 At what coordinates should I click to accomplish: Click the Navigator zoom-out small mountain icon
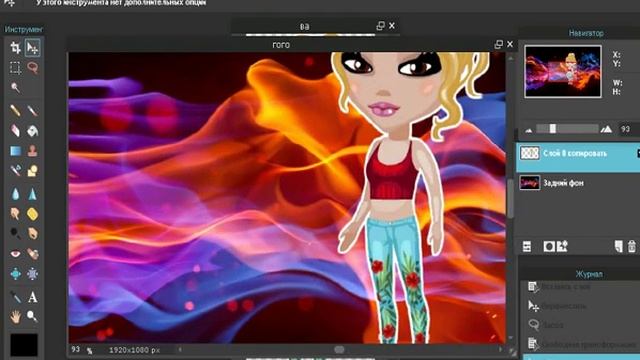coord(529,131)
